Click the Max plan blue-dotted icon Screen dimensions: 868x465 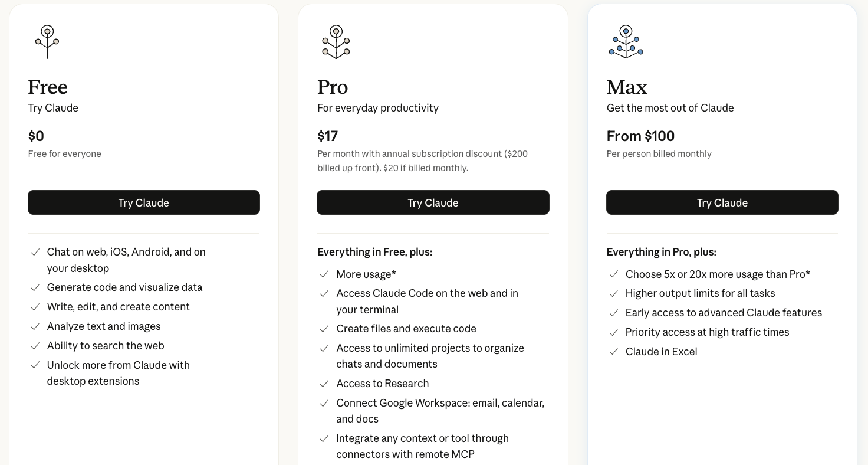point(626,41)
